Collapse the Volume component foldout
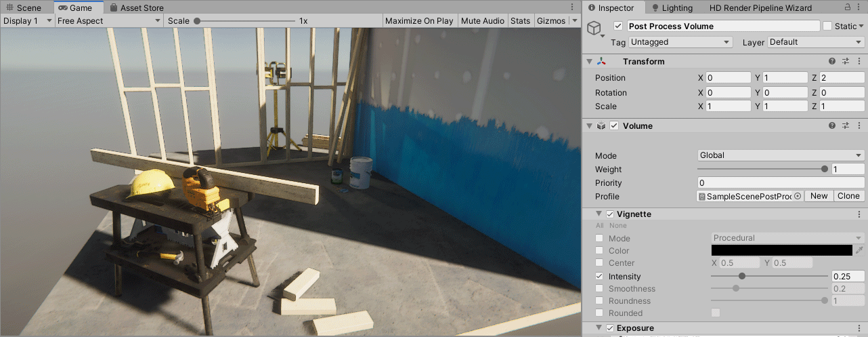The width and height of the screenshot is (868, 337). click(590, 125)
